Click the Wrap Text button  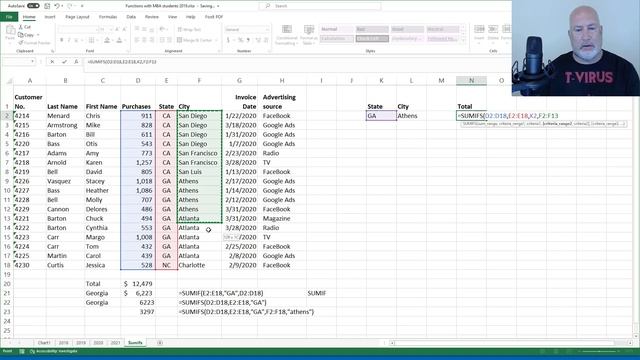(x=189, y=29)
